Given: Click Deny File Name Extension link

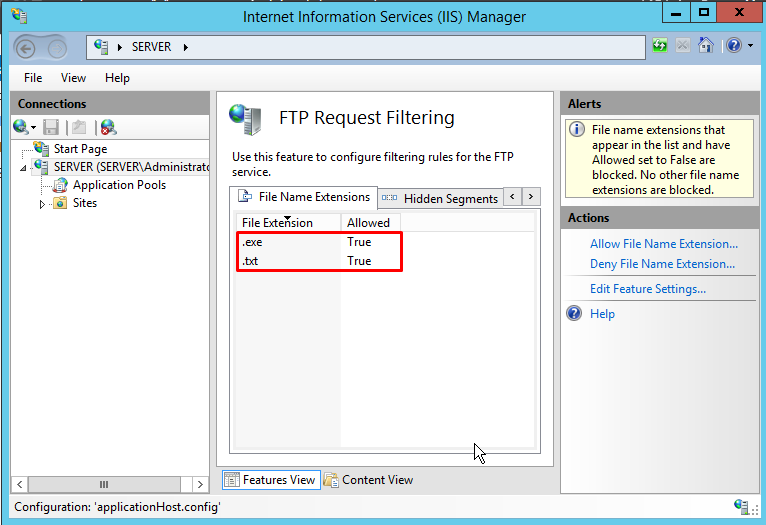Looking at the screenshot, I should pyautogui.click(x=662, y=264).
